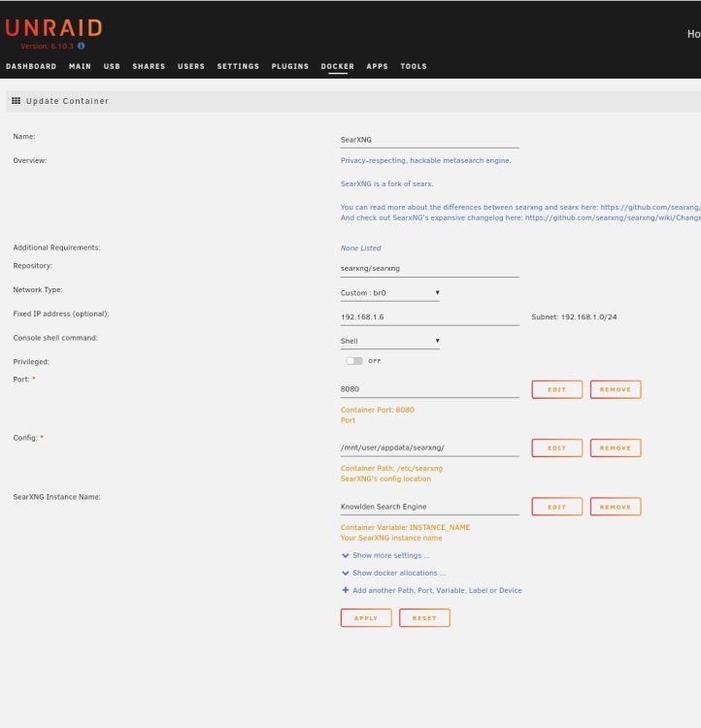Open Settings in the navigation bar
This screenshot has height=728, width=701.
(238, 66)
